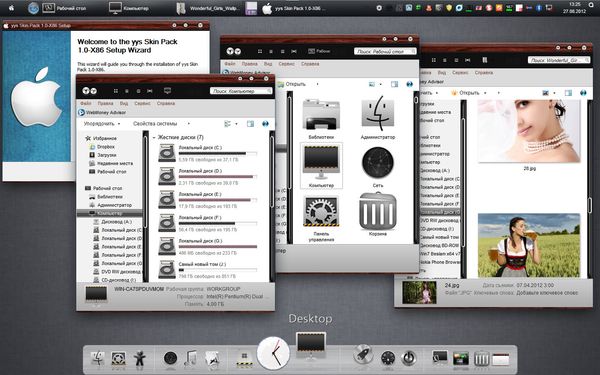Click usage bar of Локальный диск (G:)
This screenshot has height=375, width=600.
pyautogui.click(x=218, y=247)
